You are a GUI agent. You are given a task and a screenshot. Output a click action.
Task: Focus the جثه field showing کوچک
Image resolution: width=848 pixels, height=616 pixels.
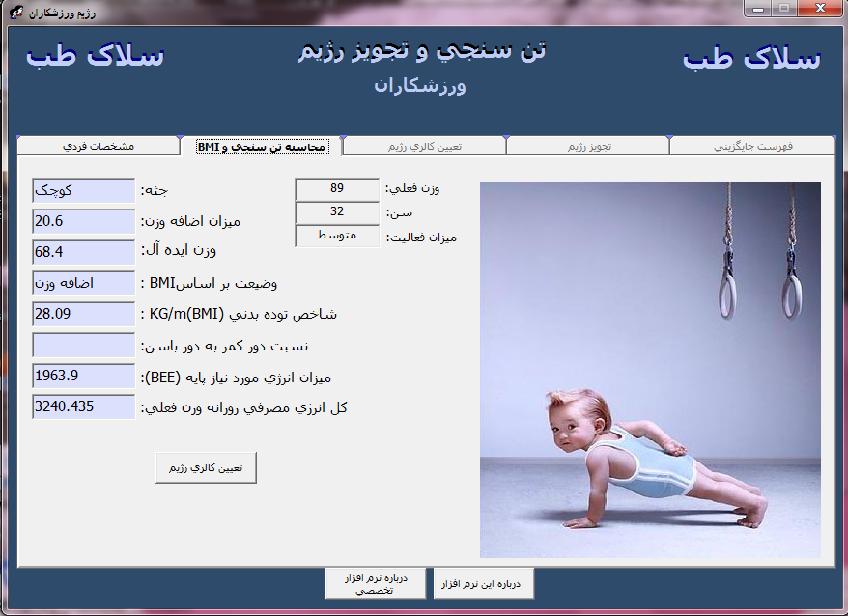83,190
